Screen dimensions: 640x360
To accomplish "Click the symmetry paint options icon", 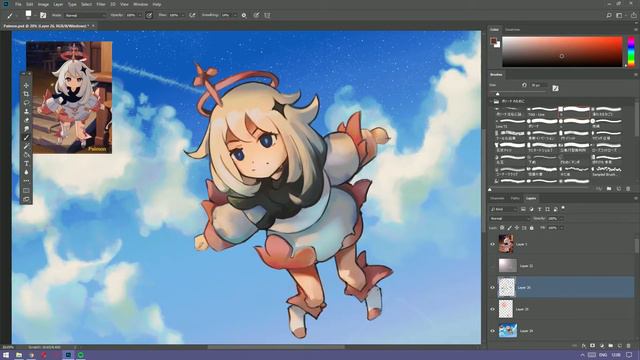I will click(267, 15).
